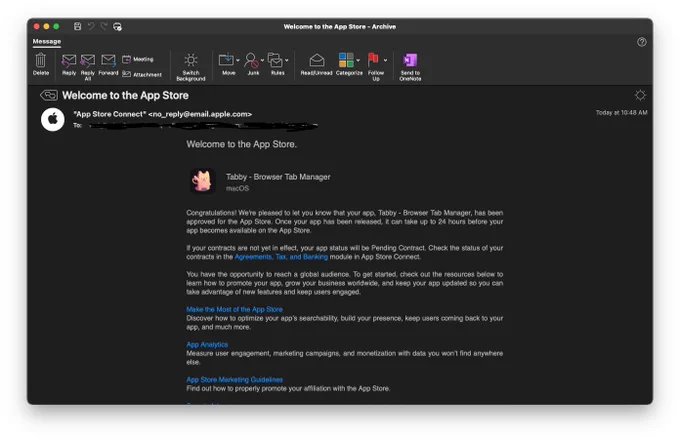Forward this message using the Forward icon
Screen dimensions: 680x441
(108, 60)
